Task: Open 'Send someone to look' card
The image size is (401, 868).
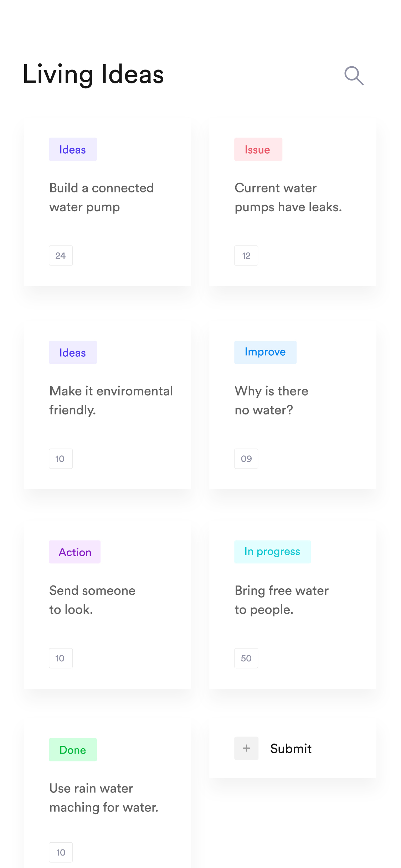Action: (x=107, y=605)
